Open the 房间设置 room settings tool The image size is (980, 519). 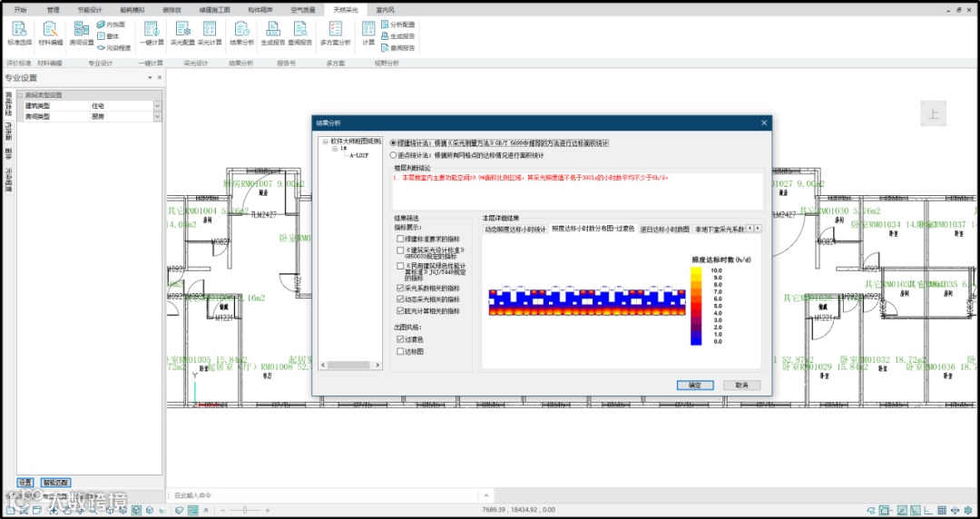(x=82, y=34)
